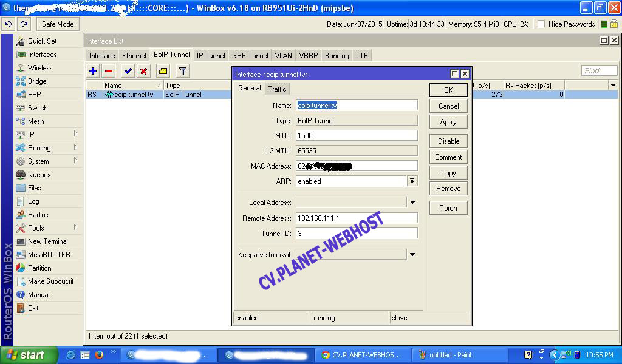Click the redo arrow icon

click(x=24, y=24)
